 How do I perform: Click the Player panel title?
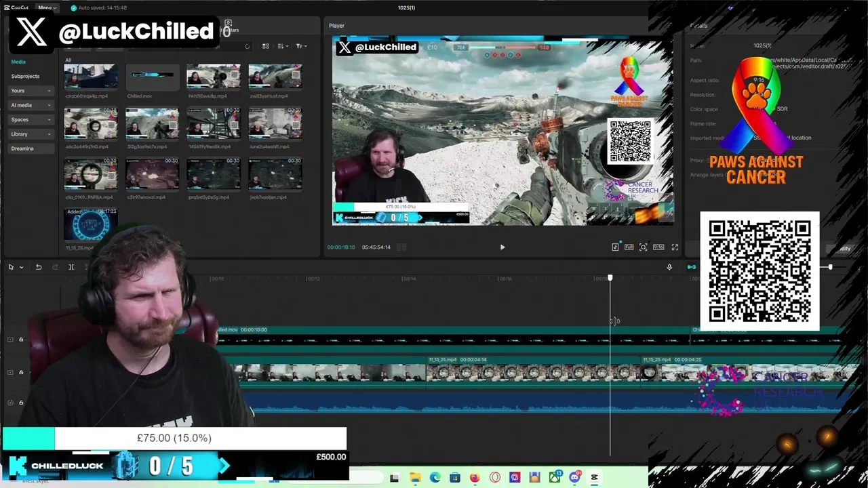(337, 26)
